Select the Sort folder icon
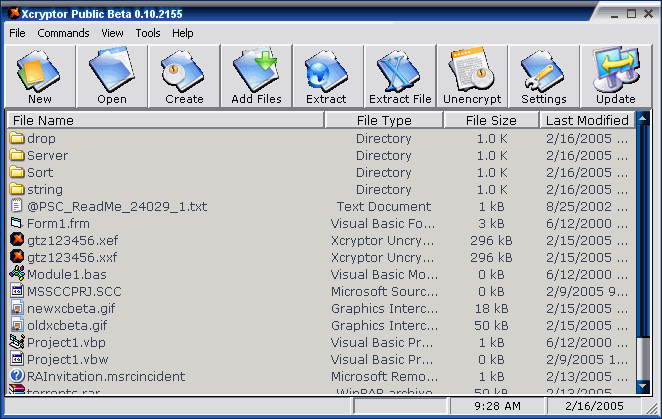Viewport: 662px width, 419px height. click(17, 171)
